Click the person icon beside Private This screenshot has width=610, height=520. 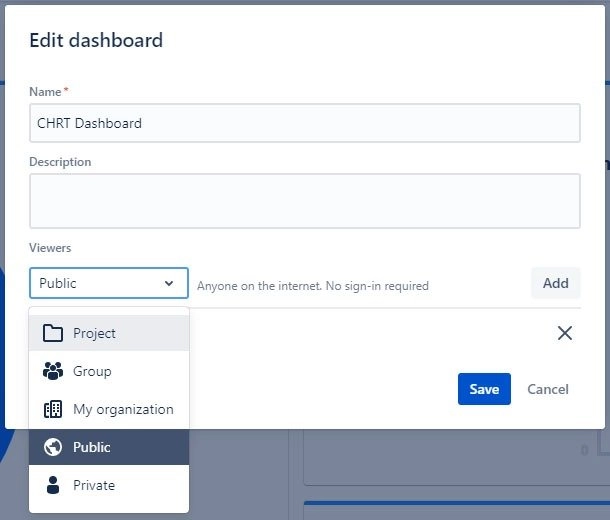pos(53,485)
